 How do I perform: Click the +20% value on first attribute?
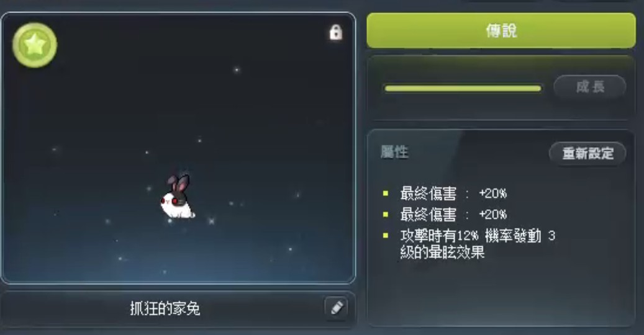(x=493, y=193)
